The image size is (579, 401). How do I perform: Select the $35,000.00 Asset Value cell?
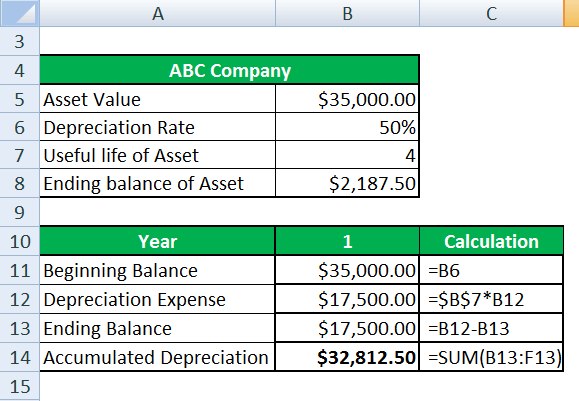[x=347, y=99]
